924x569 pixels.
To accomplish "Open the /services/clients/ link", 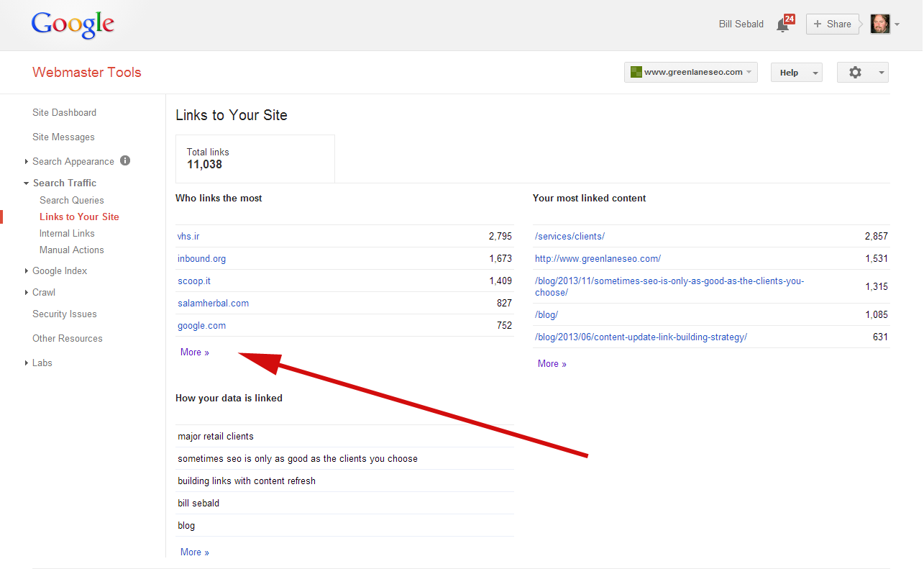I will [570, 236].
